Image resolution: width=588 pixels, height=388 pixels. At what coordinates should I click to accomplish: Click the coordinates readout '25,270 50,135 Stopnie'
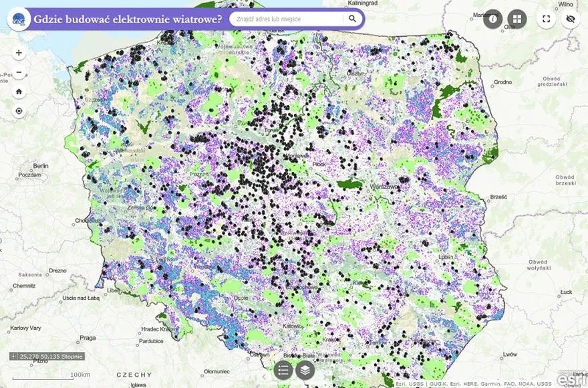(51, 357)
